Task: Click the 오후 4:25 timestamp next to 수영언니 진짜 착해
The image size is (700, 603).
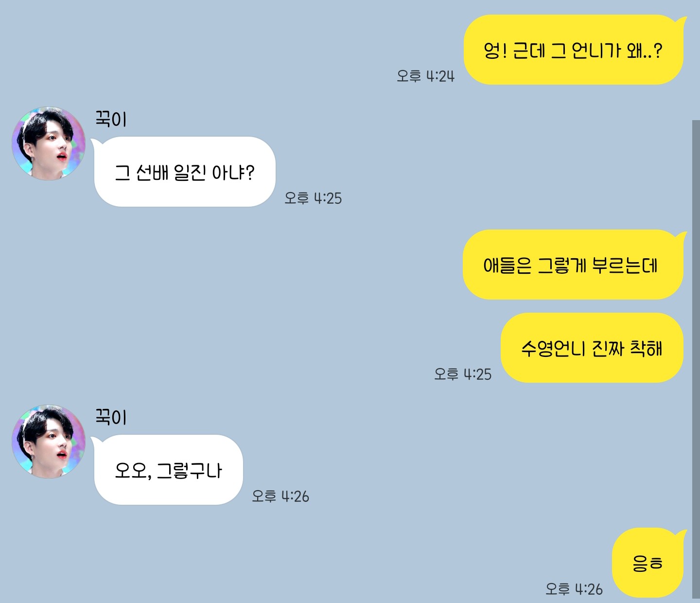Action: tap(463, 374)
